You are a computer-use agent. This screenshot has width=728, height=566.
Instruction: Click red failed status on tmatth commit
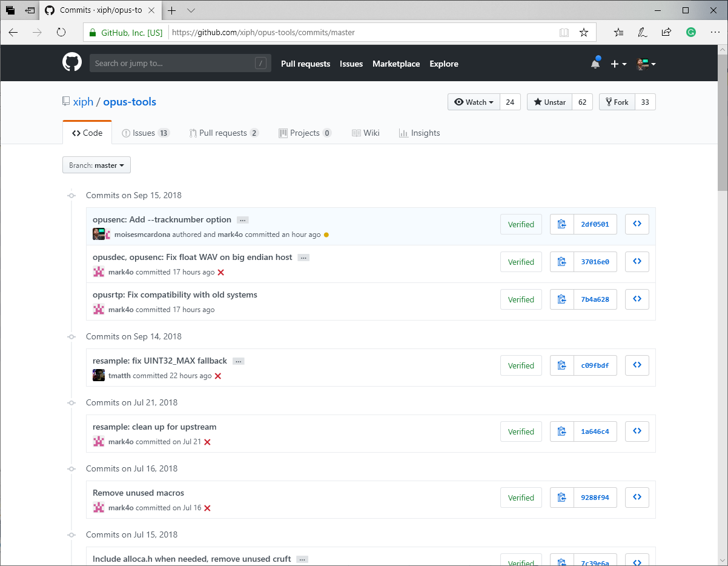218,376
